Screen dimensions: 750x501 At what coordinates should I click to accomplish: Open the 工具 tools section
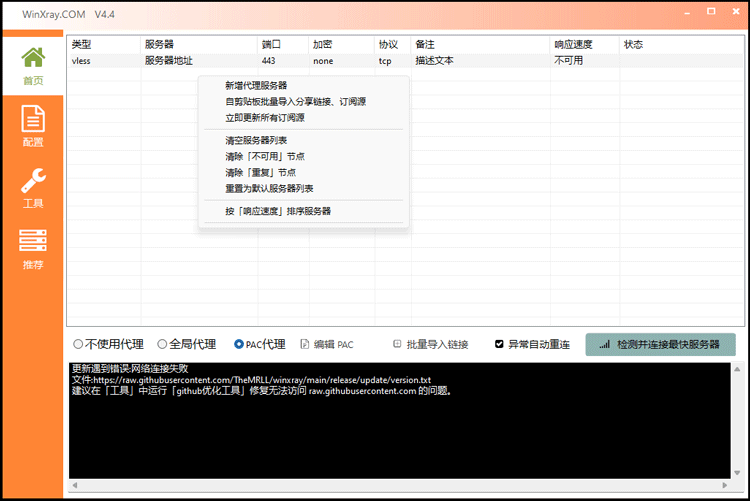click(x=33, y=188)
